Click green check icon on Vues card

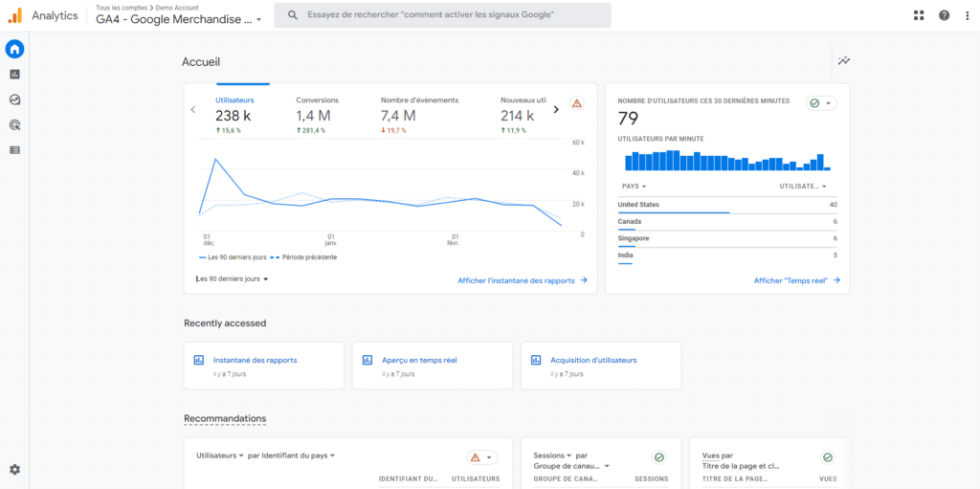tap(828, 457)
